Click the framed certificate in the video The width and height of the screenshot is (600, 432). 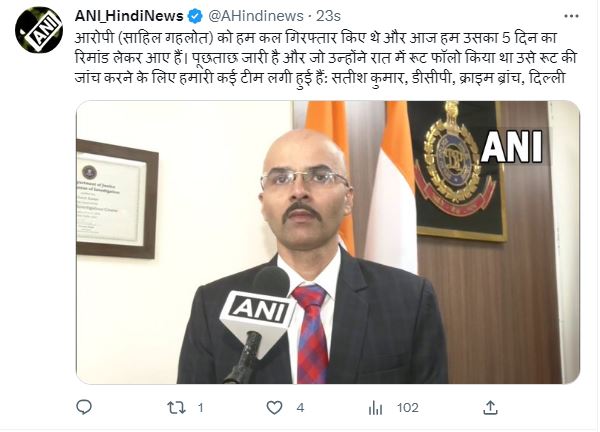[117, 199]
